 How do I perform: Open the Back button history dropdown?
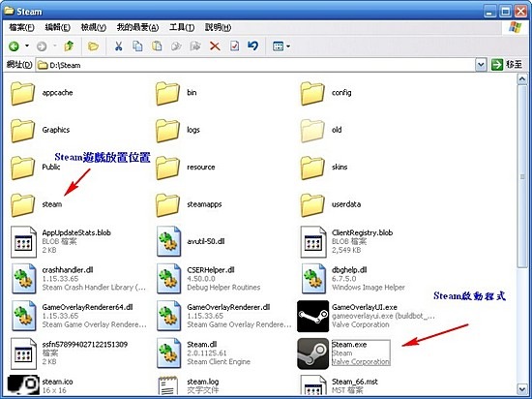click(27, 46)
